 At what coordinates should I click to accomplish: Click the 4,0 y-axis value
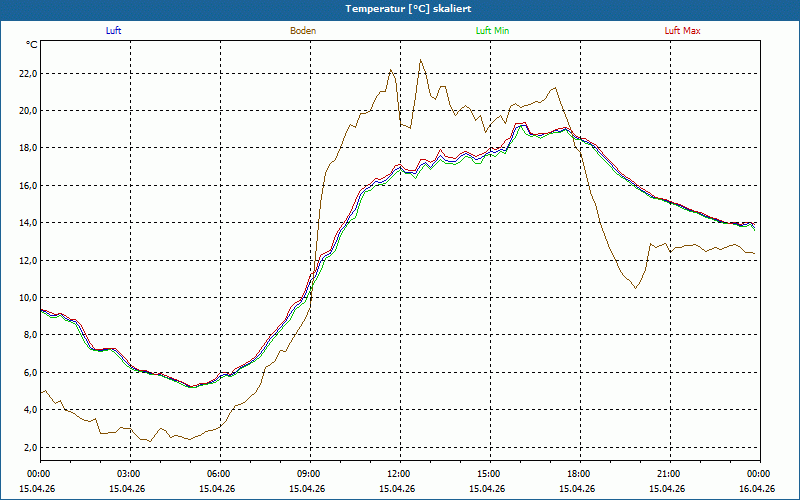pos(31,410)
